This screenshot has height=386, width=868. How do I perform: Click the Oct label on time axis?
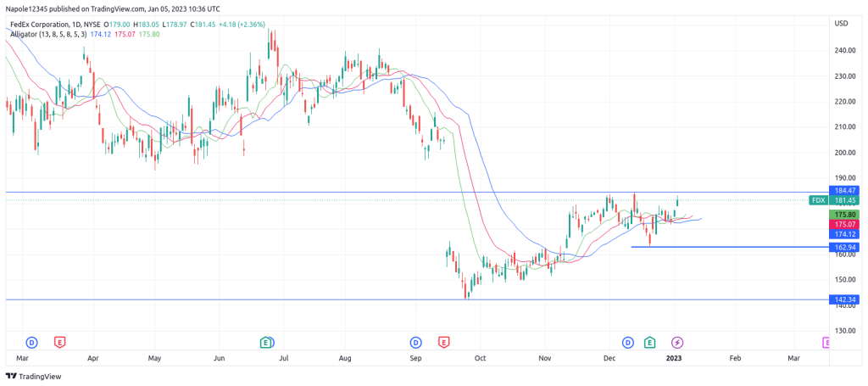481,359
